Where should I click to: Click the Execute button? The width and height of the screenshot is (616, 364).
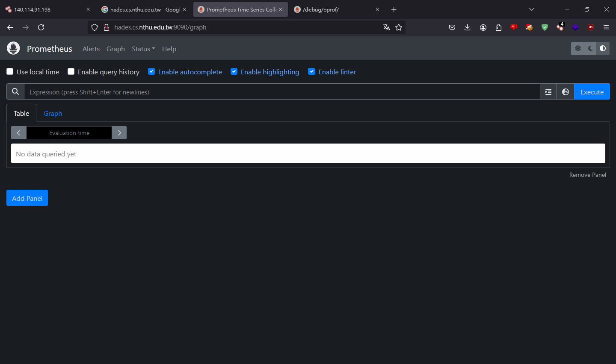click(x=592, y=92)
